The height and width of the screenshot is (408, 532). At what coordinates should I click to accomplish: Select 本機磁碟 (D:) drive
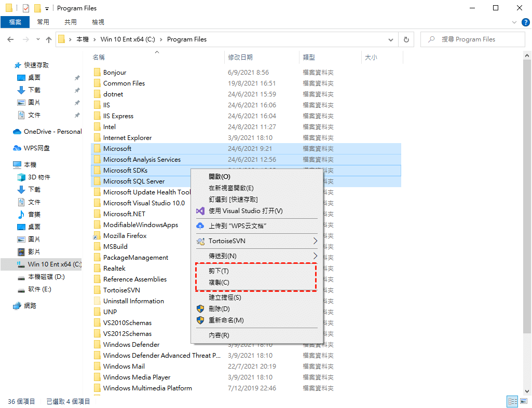(x=41, y=277)
